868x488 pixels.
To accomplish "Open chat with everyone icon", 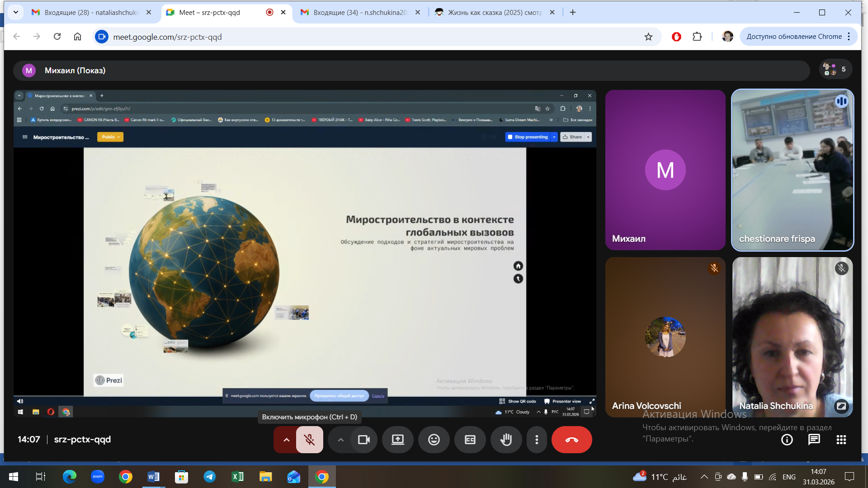I will [814, 440].
